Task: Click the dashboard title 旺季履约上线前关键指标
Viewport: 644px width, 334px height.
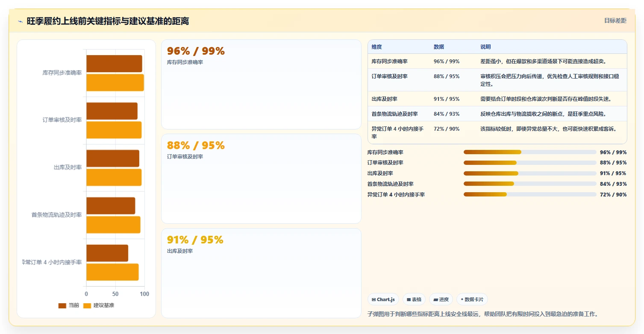Action: coord(108,21)
